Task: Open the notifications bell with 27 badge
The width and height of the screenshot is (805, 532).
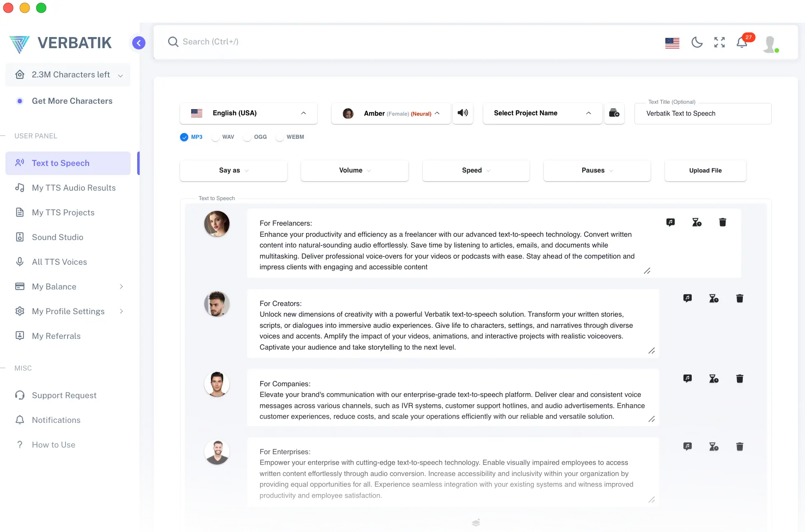Action: pyautogui.click(x=742, y=42)
